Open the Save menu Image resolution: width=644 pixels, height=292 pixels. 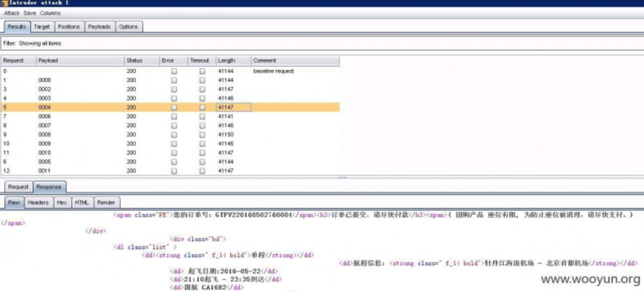point(29,13)
